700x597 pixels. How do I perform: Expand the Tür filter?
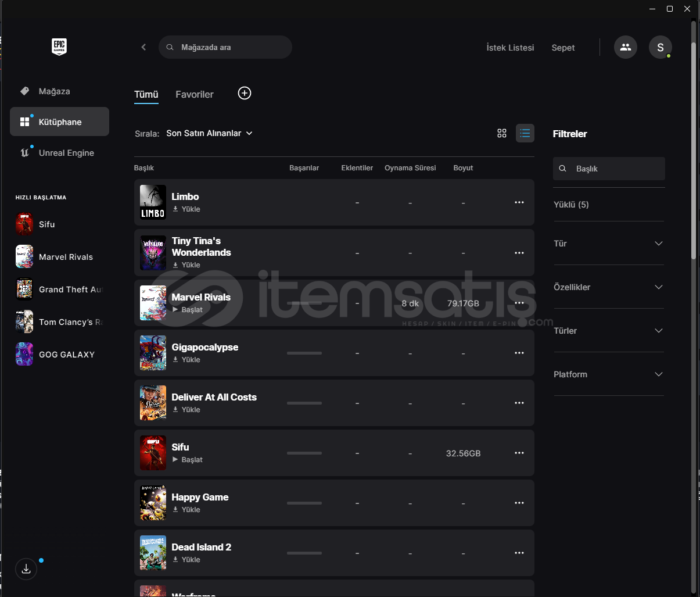pyautogui.click(x=609, y=244)
